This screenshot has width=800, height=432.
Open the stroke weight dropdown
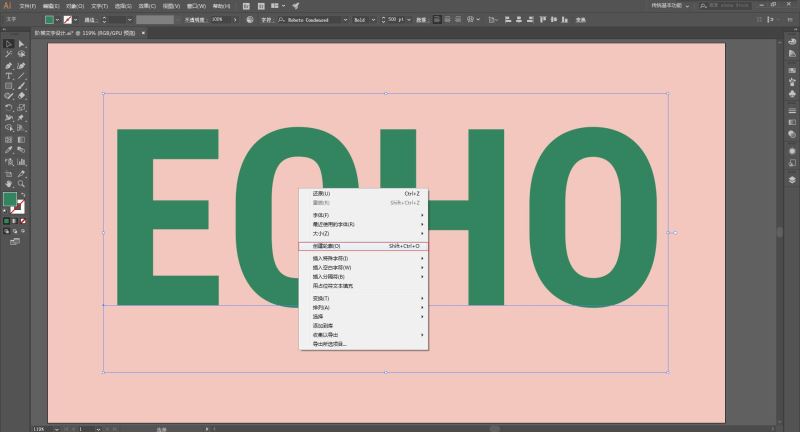pyautogui.click(x=130, y=20)
